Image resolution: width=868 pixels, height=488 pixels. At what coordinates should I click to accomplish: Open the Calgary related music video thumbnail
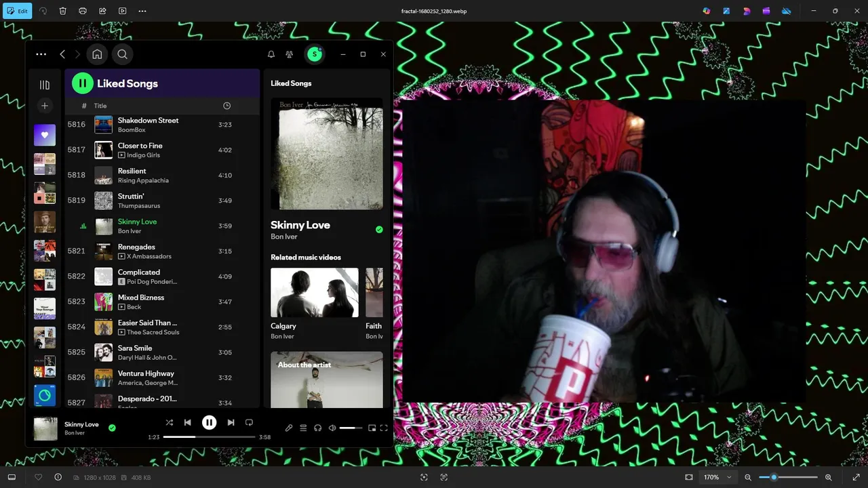click(x=315, y=292)
